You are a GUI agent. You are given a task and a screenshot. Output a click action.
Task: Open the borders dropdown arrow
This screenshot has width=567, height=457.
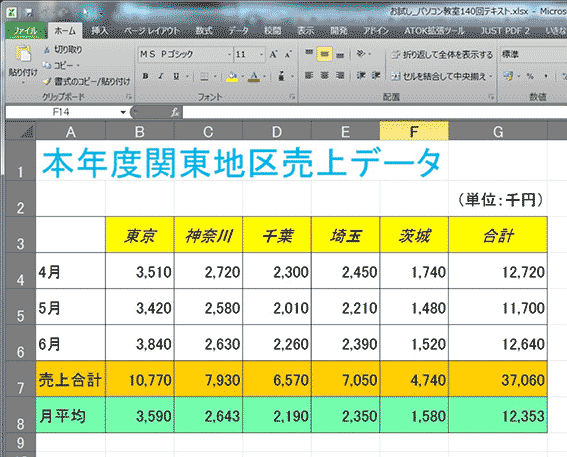click(215, 76)
